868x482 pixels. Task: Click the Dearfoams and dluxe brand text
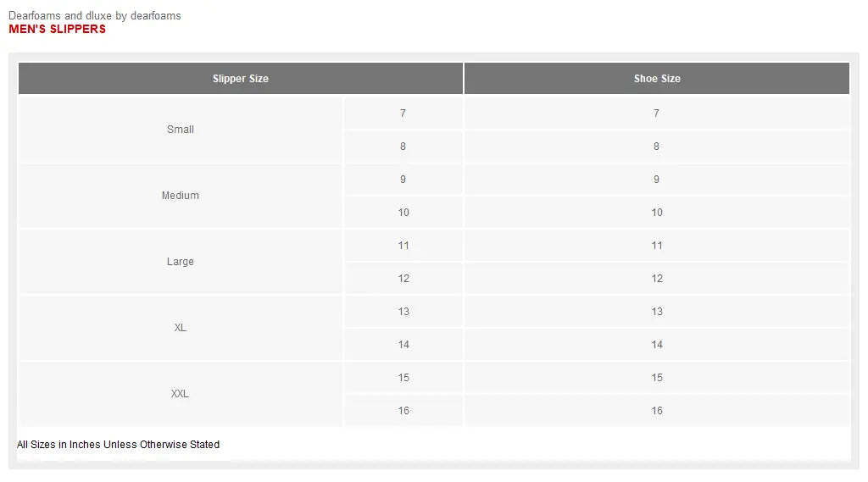tap(95, 15)
